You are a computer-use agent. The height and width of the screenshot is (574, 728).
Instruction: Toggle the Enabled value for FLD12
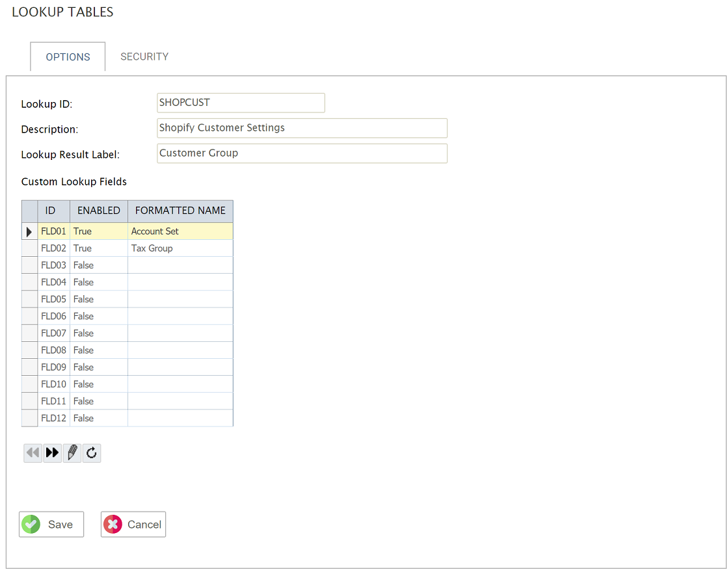coord(98,418)
